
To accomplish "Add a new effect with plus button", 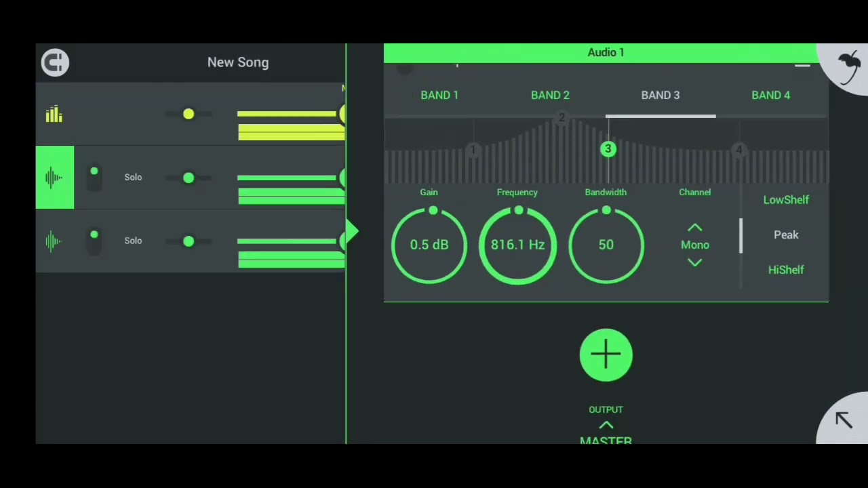I will tap(606, 355).
